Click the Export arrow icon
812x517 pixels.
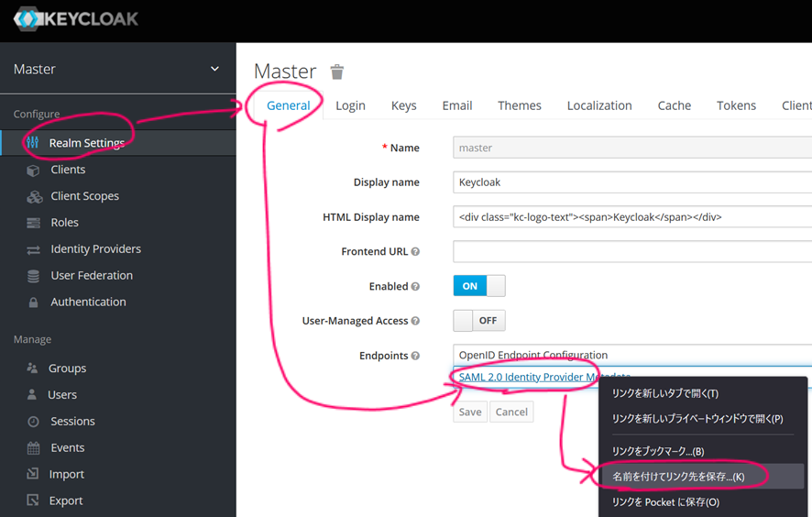(x=33, y=500)
